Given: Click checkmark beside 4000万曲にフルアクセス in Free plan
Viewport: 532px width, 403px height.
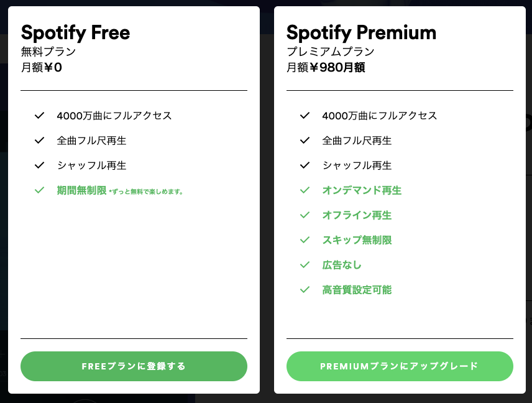Looking at the screenshot, I should [39, 116].
